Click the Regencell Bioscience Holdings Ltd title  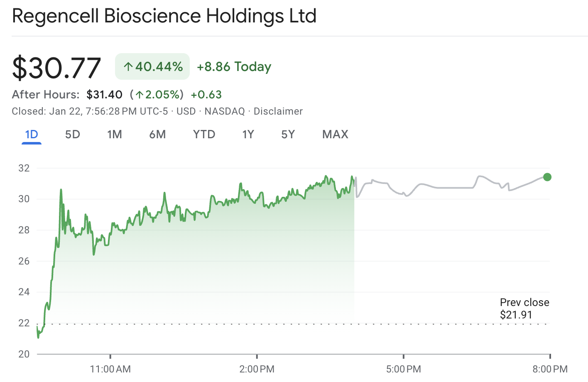tap(164, 16)
